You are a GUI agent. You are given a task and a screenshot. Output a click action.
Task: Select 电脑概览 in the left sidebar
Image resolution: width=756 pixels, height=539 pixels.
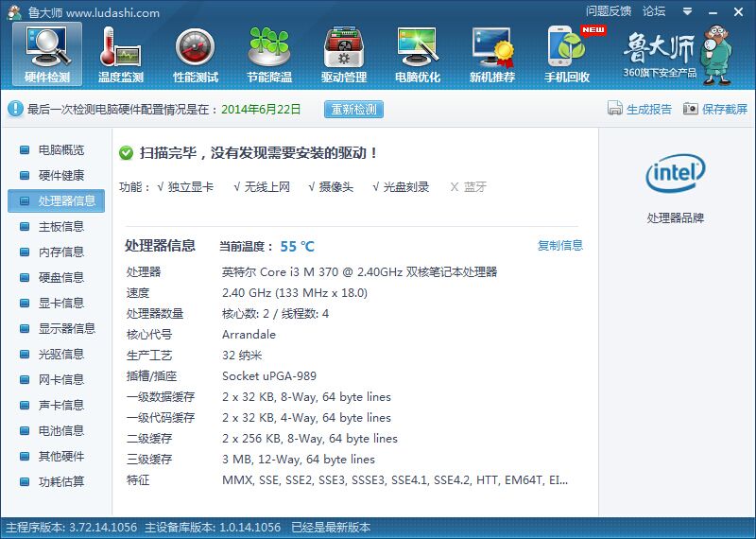(x=60, y=150)
